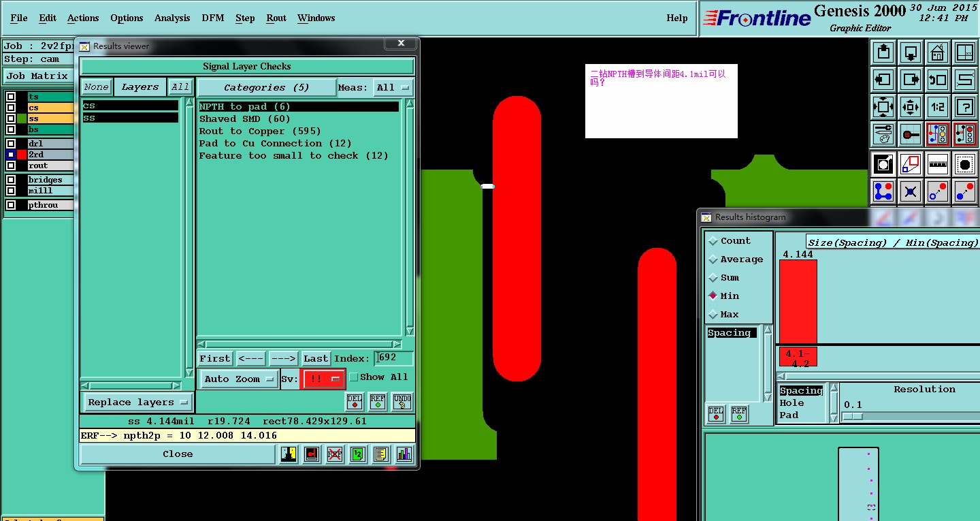Click the Close button in Results viewer
The width and height of the screenshot is (980, 521).
178,454
